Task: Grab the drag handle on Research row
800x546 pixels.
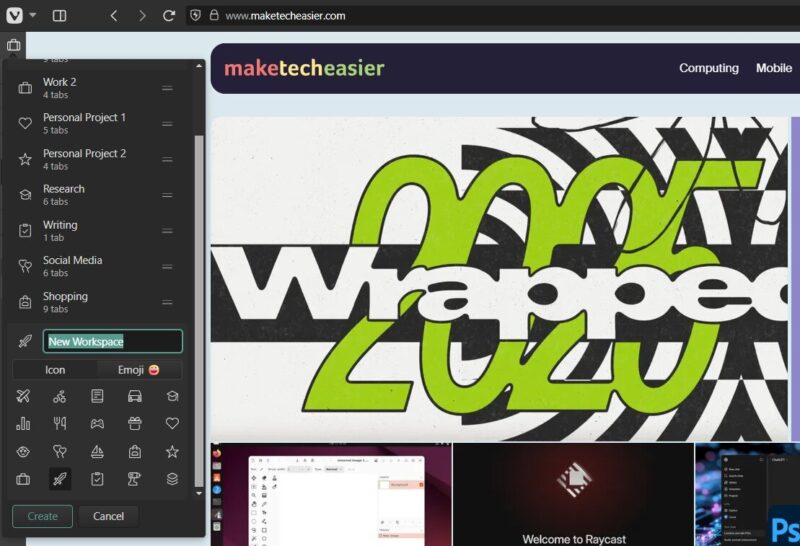Action: (x=167, y=195)
